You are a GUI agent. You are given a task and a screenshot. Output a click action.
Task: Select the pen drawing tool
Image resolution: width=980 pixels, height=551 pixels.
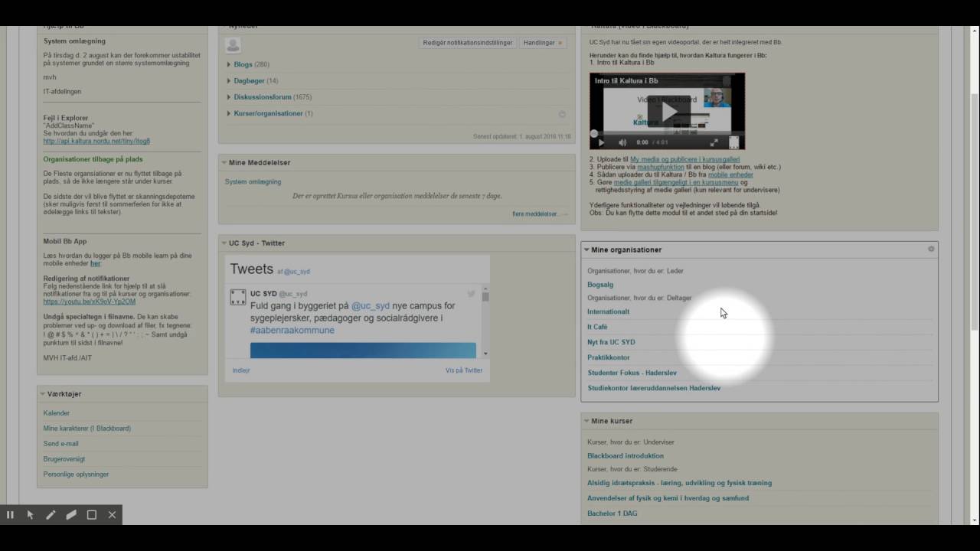coord(51,515)
